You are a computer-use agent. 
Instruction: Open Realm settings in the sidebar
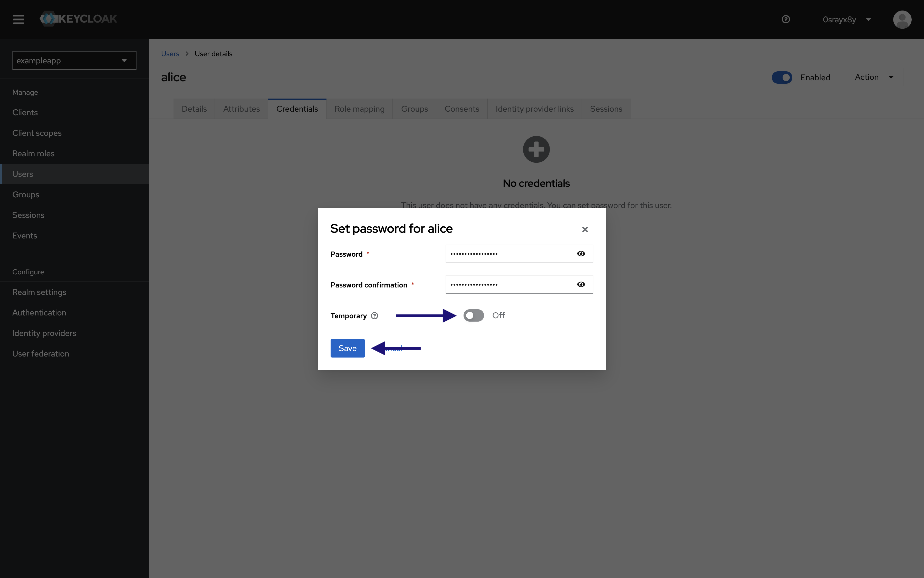point(74,292)
